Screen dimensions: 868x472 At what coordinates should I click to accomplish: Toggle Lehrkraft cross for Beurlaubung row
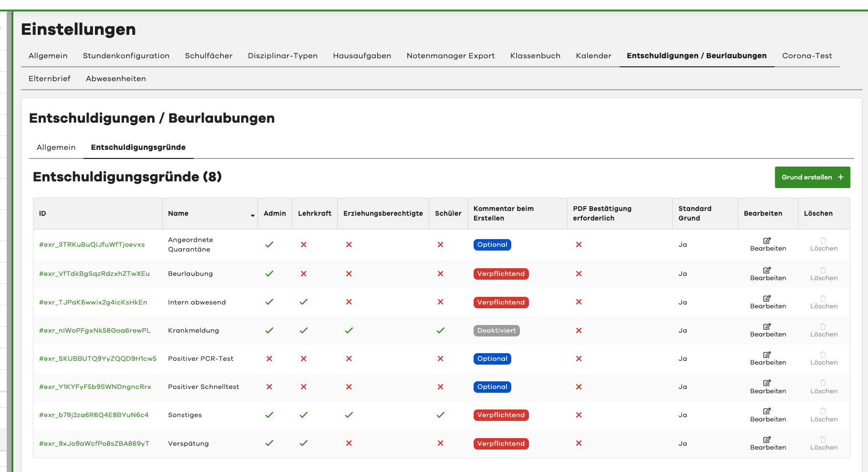(303, 273)
